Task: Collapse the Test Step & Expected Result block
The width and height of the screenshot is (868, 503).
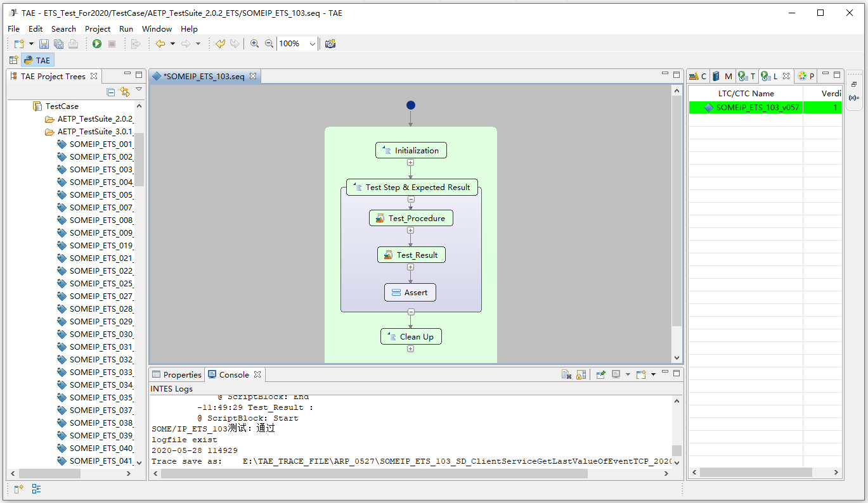Action: (411, 200)
